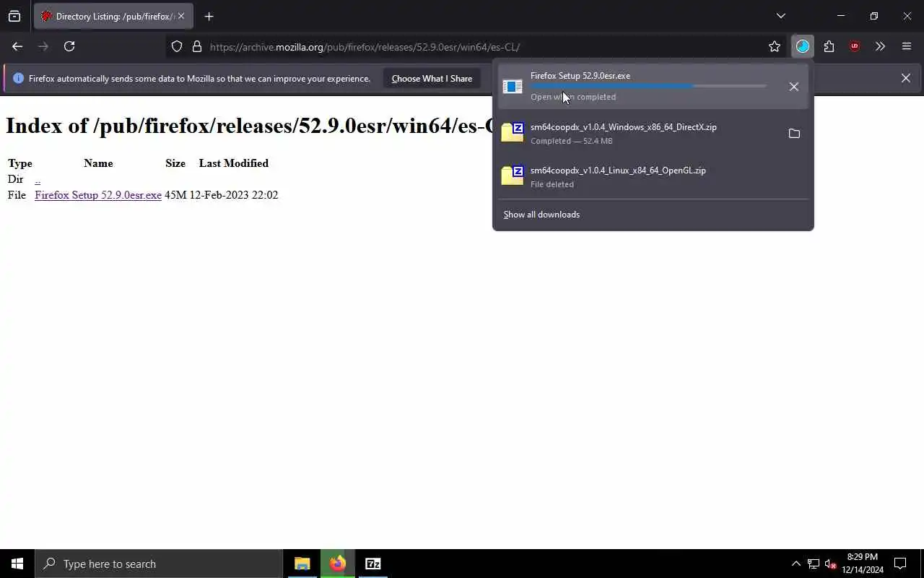Click the Last Modified column header
Image resolution: width=924 pixels, height=578 pixels.
pyautogui.click(x=234, y=163)
